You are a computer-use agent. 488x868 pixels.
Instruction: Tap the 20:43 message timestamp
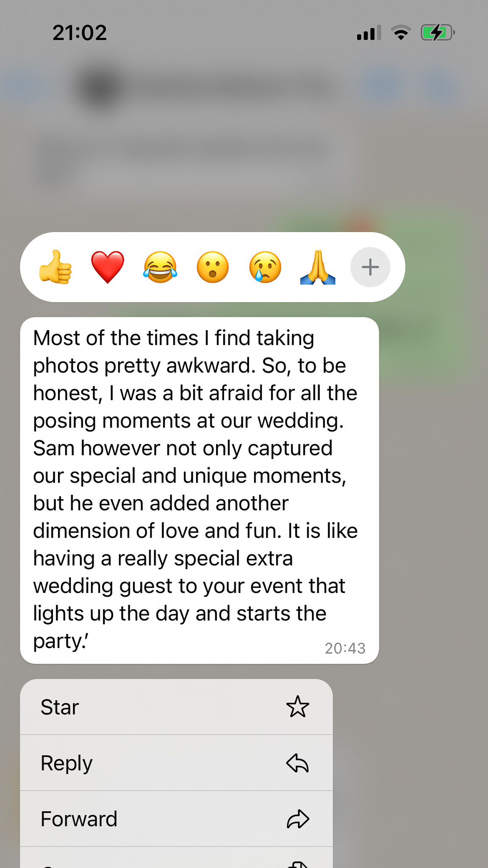pos(345,648)
